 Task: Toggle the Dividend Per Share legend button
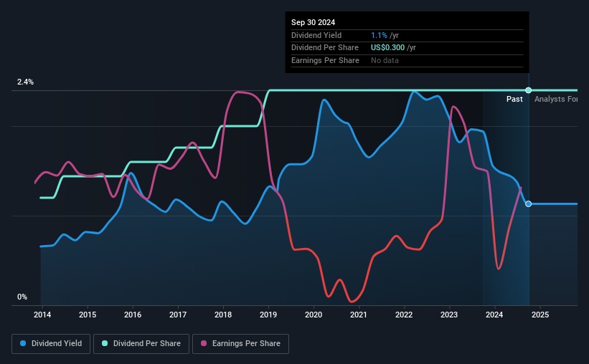(x=141, y=344)
